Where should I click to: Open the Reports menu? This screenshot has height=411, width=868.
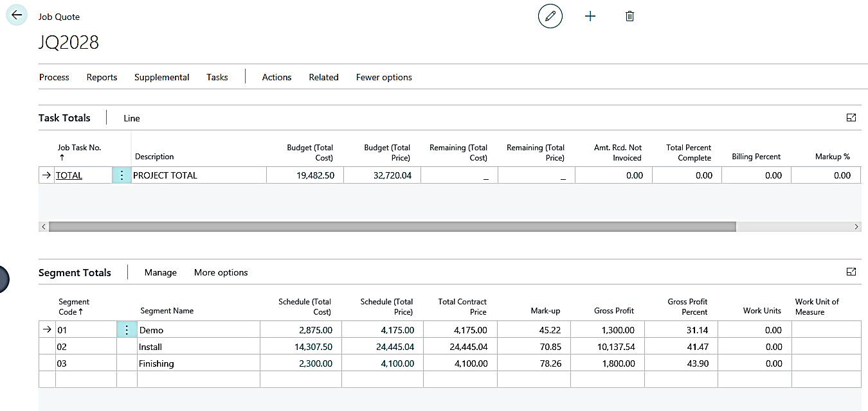pos(102,77)
